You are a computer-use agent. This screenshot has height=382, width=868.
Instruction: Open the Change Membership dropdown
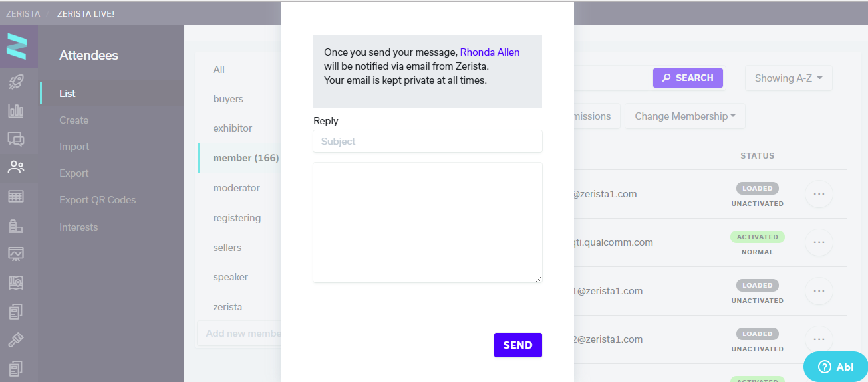(x=684, y=116)
